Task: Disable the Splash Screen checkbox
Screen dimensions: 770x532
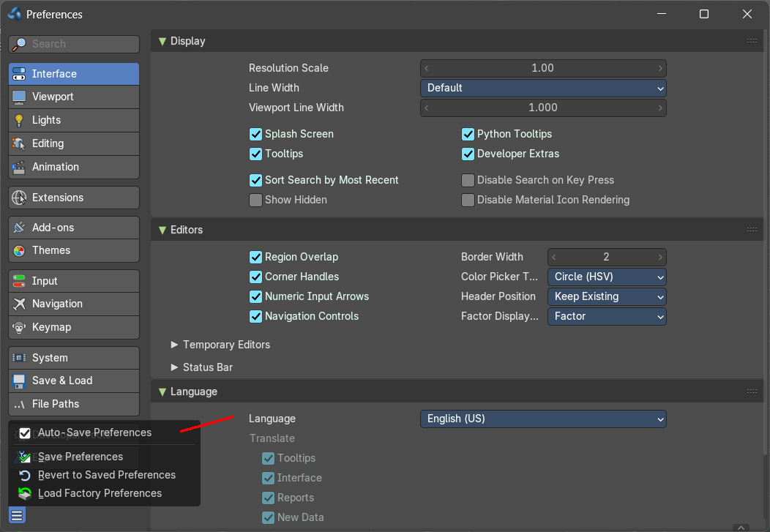Action: (x=255, y=134)
